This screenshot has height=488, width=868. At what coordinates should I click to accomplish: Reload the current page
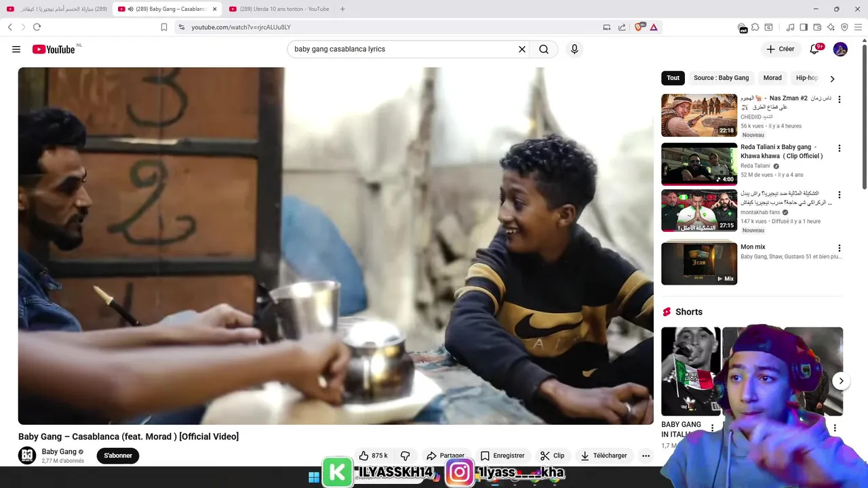pyautogui.click(x=37, y=27)
